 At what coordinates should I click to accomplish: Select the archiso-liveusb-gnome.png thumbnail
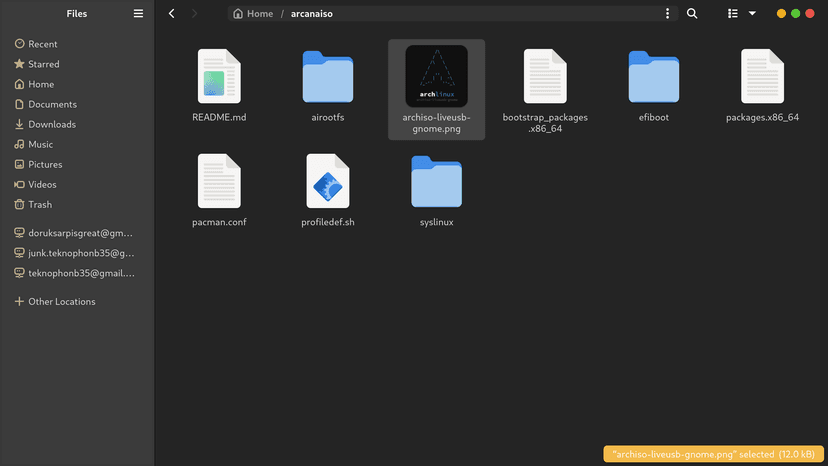pos(437,76)
